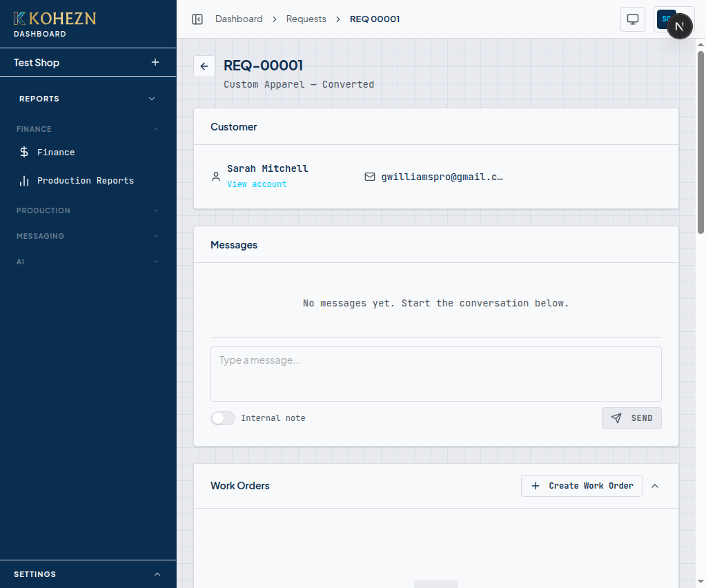Click the plus icon beside Test Shop
The image size is (706, 588).
(x=155, y=62)
